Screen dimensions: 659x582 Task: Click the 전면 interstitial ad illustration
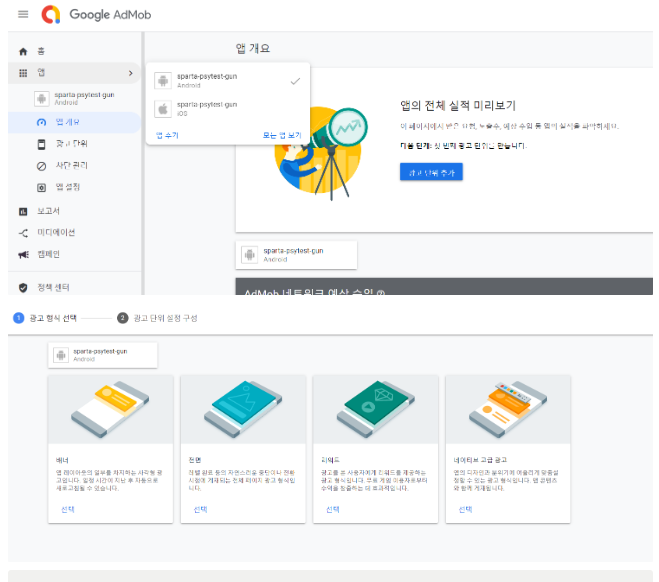click(243, 409)
